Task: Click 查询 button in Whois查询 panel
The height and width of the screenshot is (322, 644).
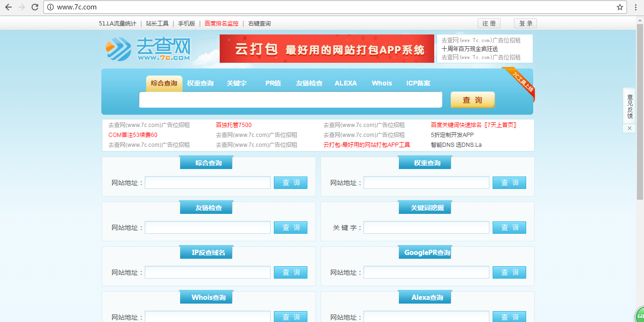Action: tap(290, 317)
